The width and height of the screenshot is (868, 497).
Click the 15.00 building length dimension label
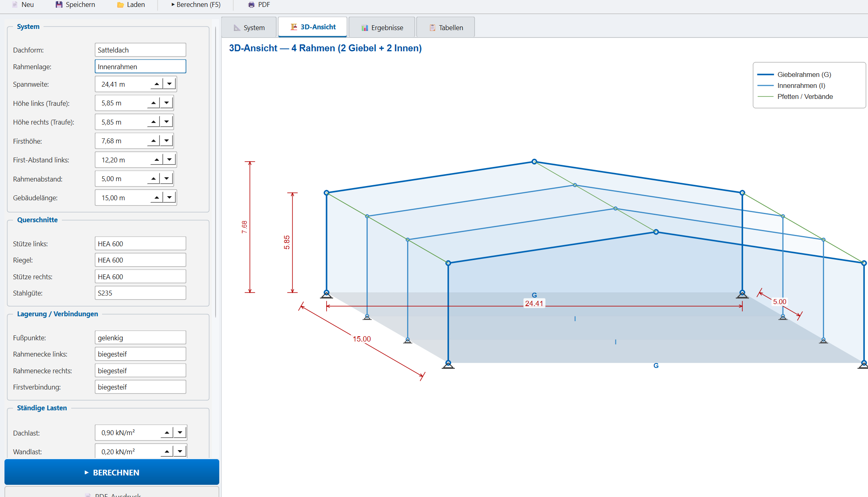click(x=362, y=339)
